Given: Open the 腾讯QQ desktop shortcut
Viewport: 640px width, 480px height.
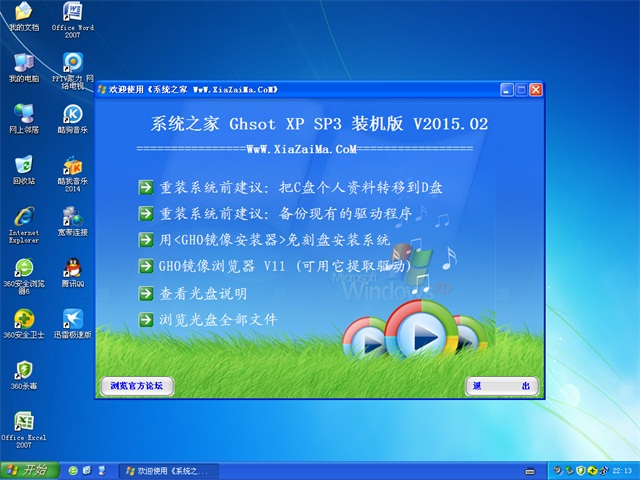Looking at the screenshot, I should [x=72, y=268].
